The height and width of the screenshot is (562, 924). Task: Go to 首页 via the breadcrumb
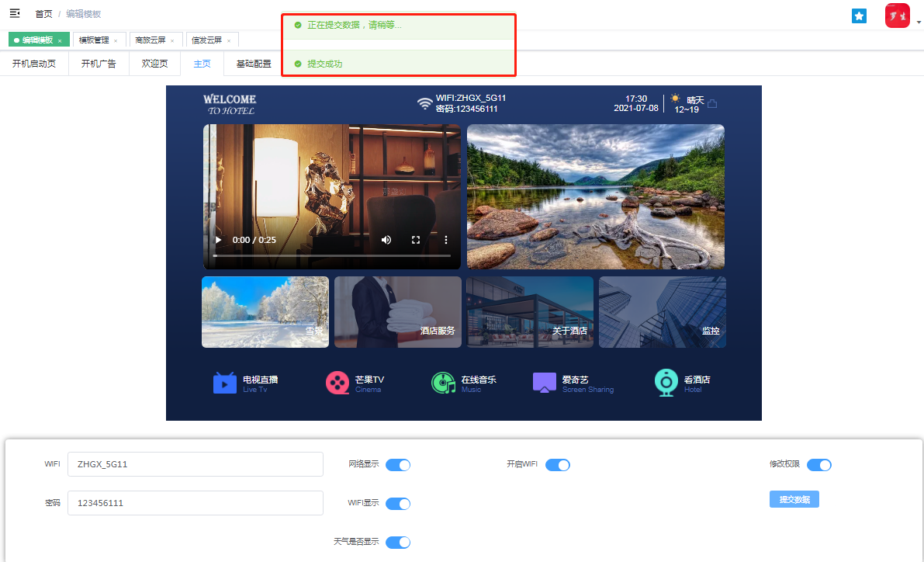pyautogui.click(x=43, y=14)
